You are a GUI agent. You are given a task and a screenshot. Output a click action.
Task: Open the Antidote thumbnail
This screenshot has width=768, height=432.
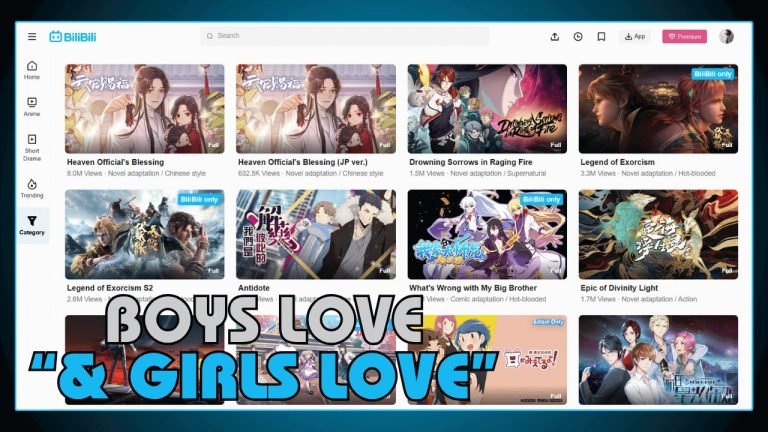coord(316,234)
